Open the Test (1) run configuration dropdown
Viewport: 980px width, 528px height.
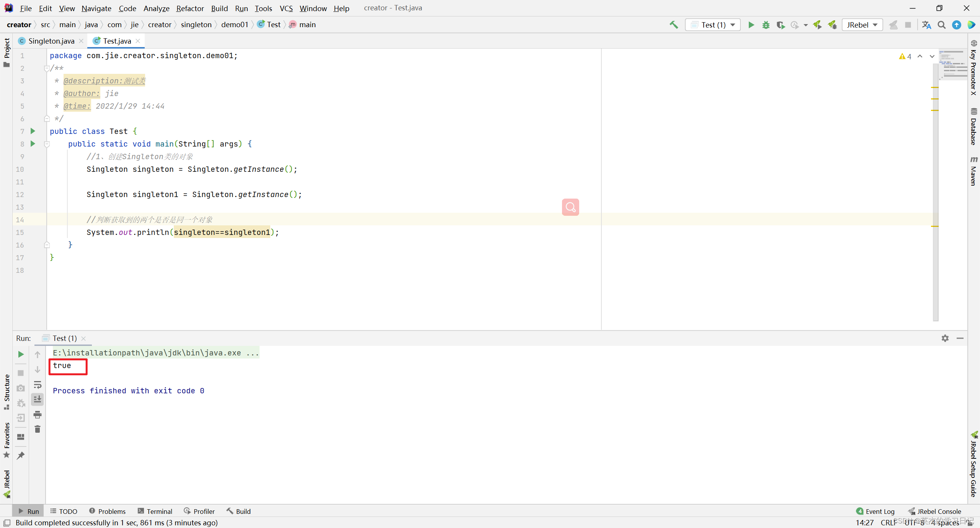click(x=713, y=25)
